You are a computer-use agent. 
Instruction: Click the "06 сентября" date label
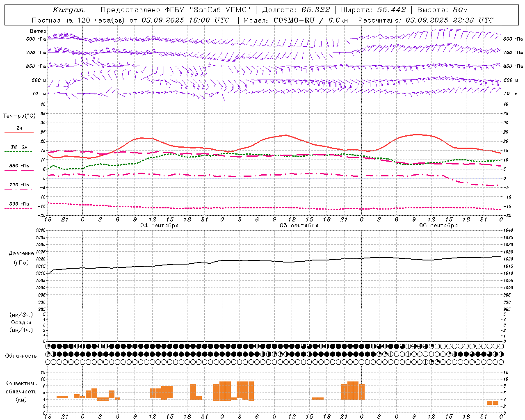pyautogui.click(x=438, y=226)
